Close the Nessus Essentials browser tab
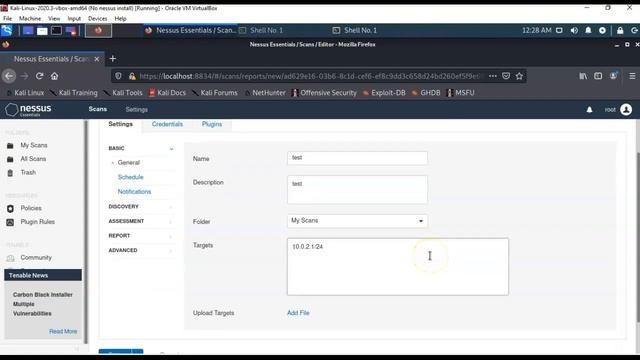The image size is (640, 360). coord(97,59)
